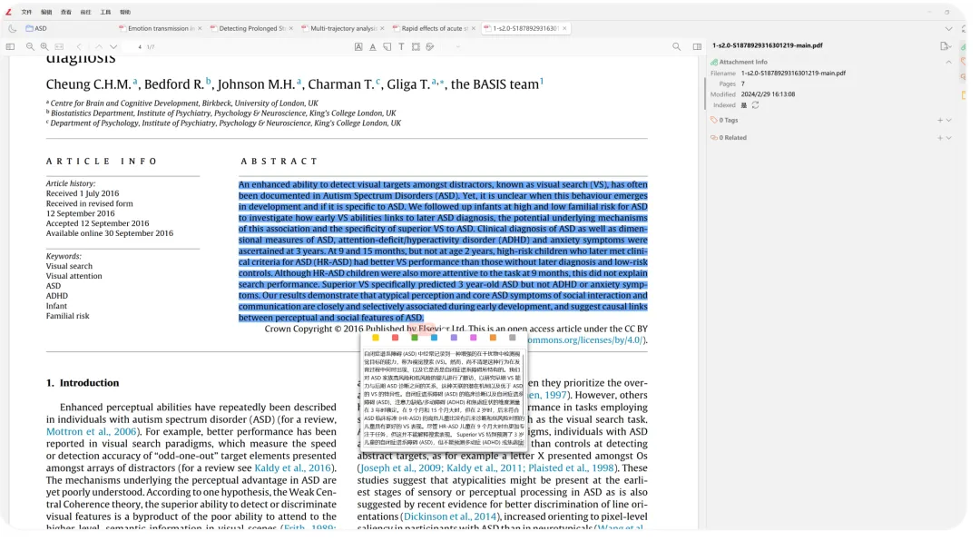This screenshot has height=541, width=980.
Task: Close the 1-s2.0-S1878929316301 tab
Action: [564, 28]
